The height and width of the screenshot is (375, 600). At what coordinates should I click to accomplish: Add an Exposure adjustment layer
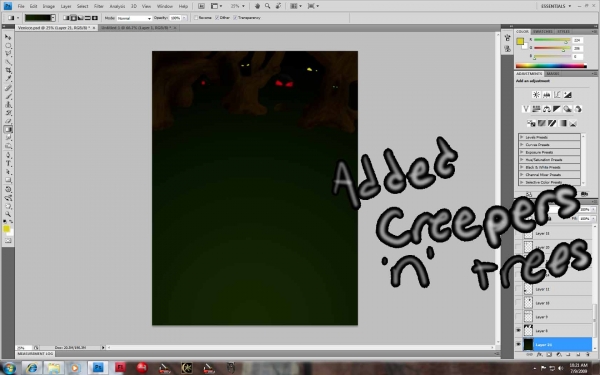[x=567, y=95]
